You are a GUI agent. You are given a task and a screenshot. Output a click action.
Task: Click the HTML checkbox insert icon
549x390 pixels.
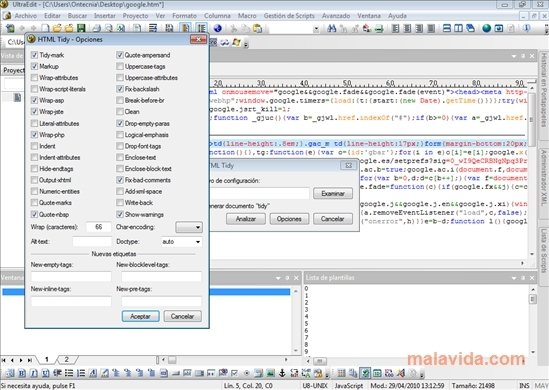click(235, 374)
